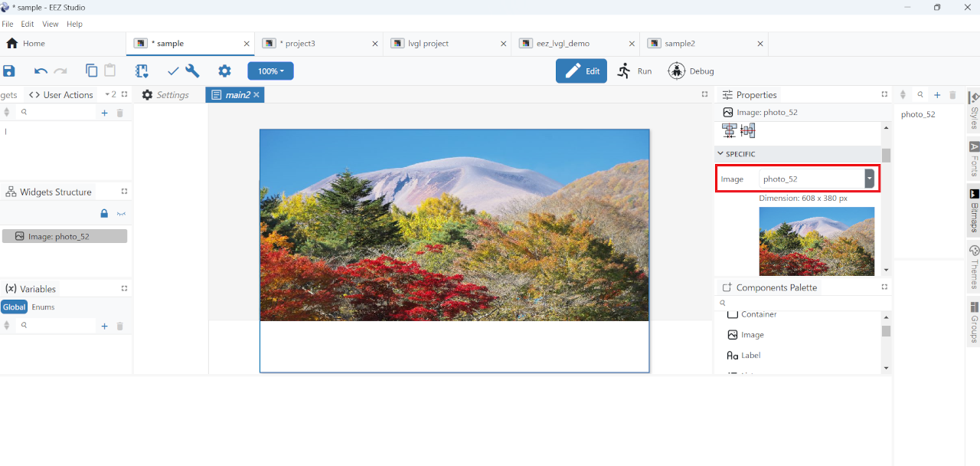Screen dimensions: 980x466
Task: Switch to Enums in Variables panel
Action: click(43, 307)
